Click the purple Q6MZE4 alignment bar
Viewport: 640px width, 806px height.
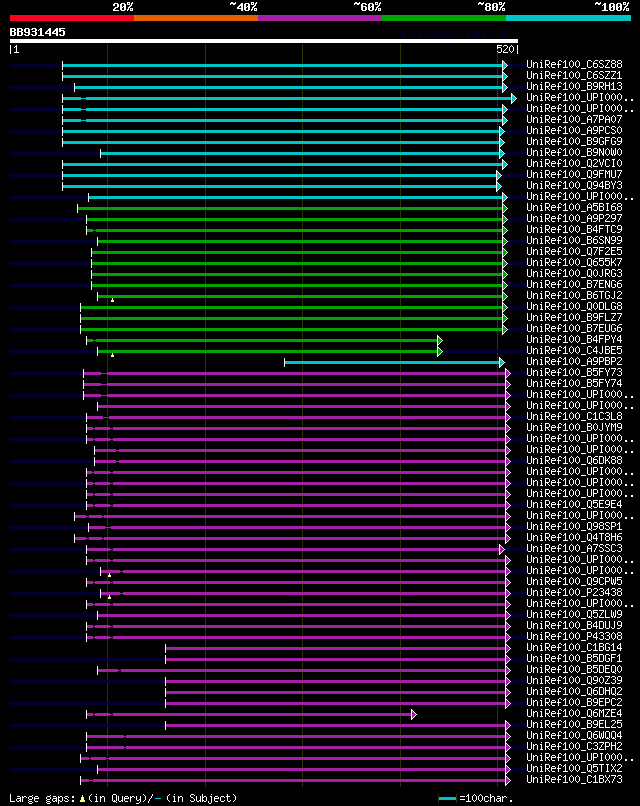point(249,715)
